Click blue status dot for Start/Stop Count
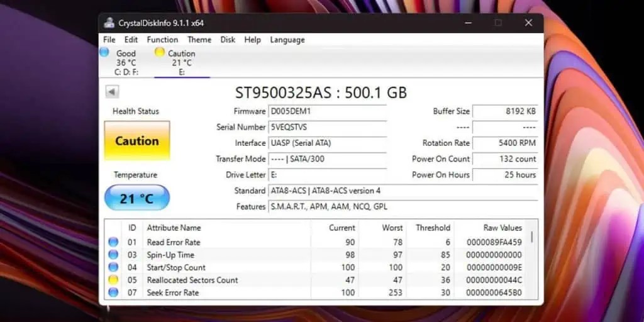 pyautogui.click(x=113, y=267)
